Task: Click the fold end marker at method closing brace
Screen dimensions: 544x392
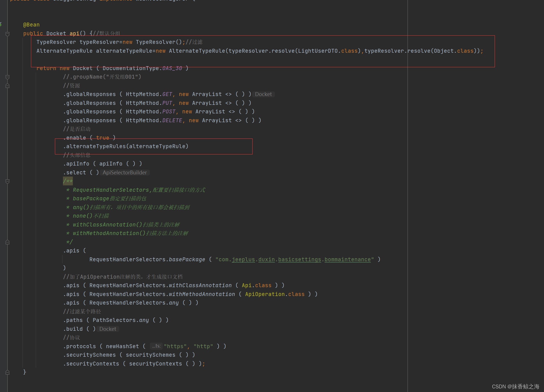Action: click(x=7, y=372)
